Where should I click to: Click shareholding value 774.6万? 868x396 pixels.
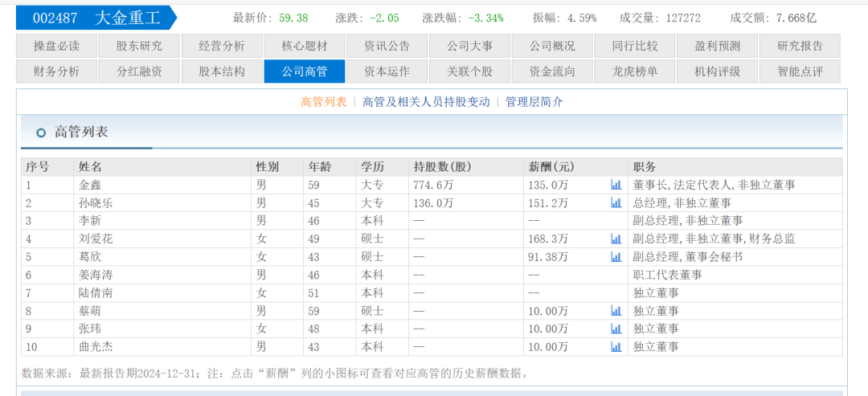coord(433,186)
